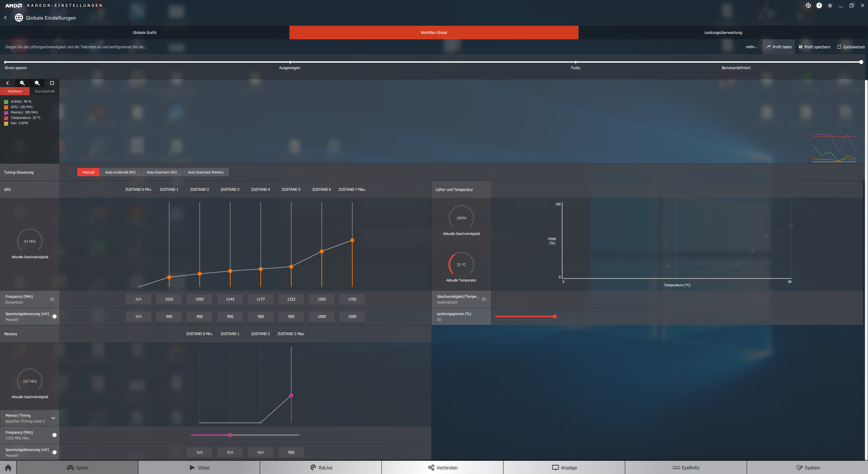Switch to the Leistungsüberwachung tab
The height and width of the screenshot is (474, 868).
coord(723,33)
